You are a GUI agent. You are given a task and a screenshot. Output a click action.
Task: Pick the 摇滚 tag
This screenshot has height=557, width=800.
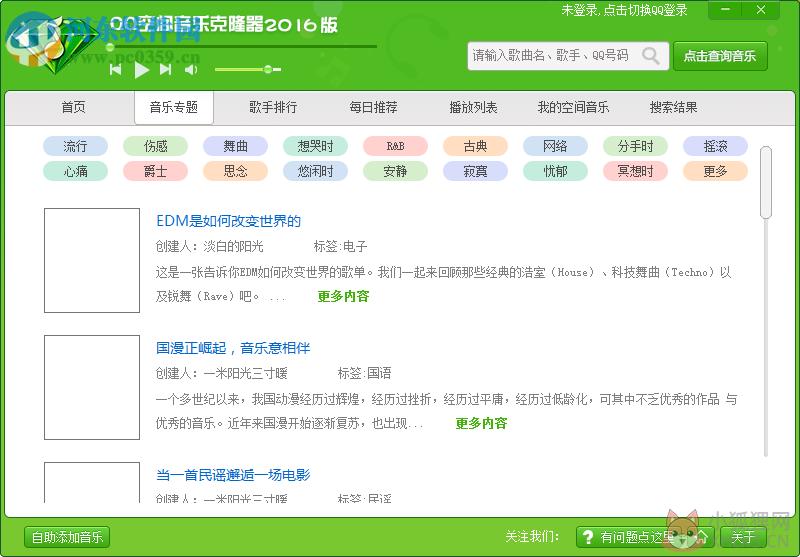715,146
